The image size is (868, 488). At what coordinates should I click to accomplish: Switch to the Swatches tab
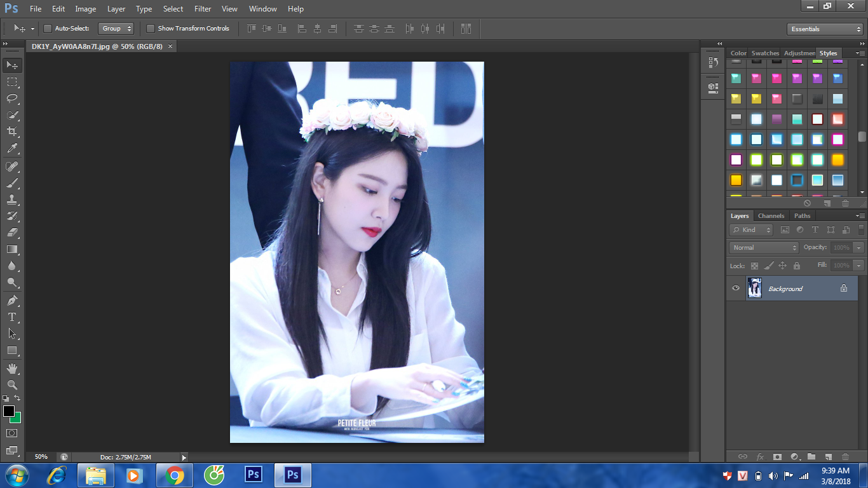765,53
